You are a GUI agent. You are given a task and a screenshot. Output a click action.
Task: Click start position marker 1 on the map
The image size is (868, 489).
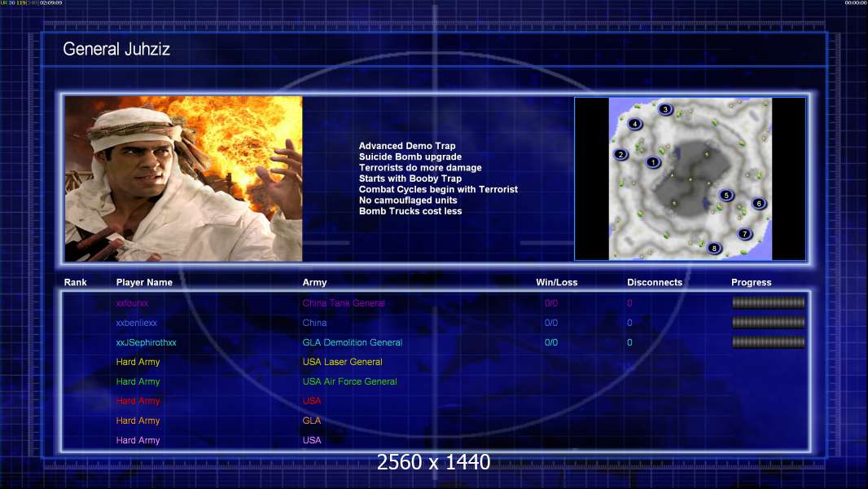click(653, 162)
